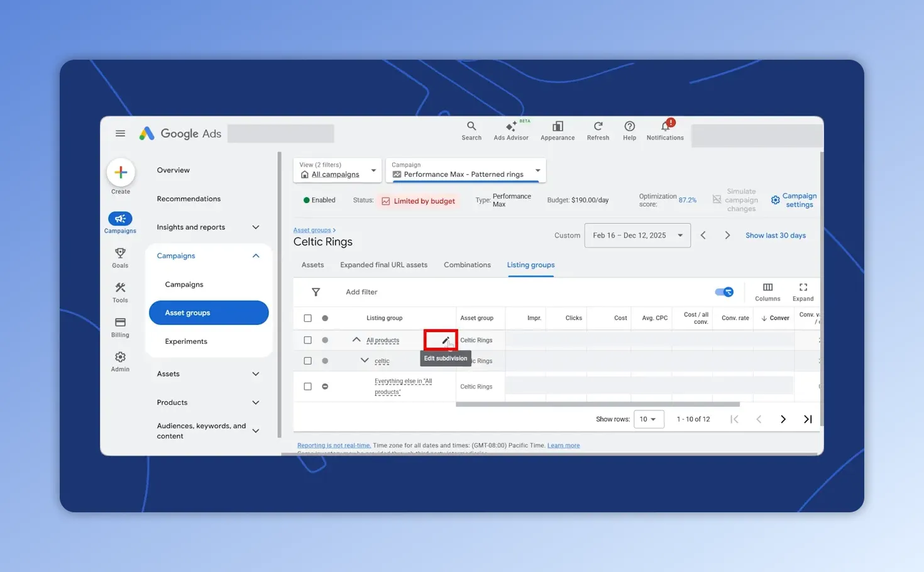The width and height of the screenshot is (924, 572).
Task: Check the celtic row checkbox
Action: [x=307, y=361]
